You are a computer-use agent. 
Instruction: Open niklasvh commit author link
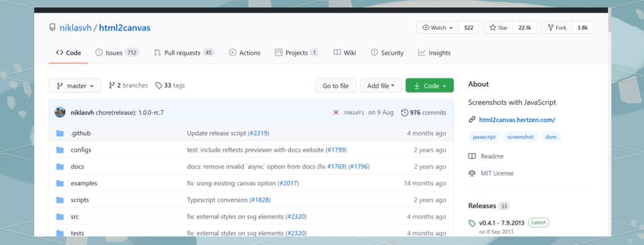(82, 112)
